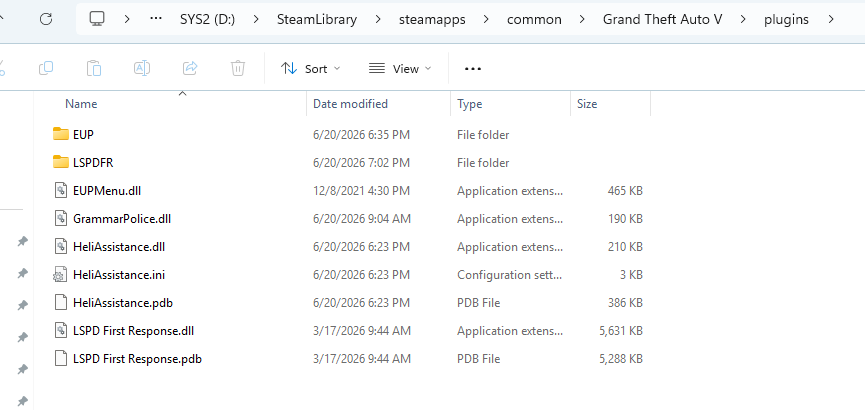Expand chevron after common
The height and width of the screenshot is (410, 865).
click(583, 20)
